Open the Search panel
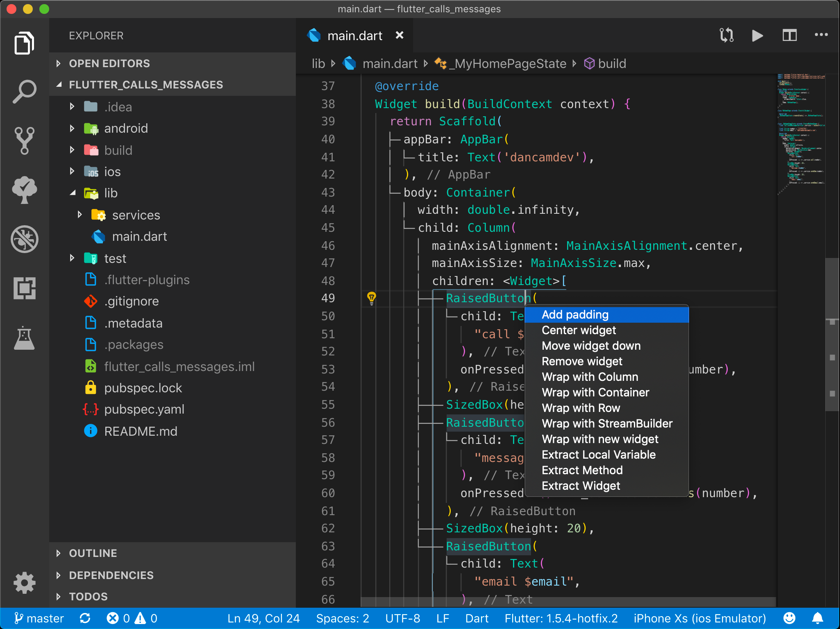The height and width of the screenshot is (629, 840). click(25, 91)
